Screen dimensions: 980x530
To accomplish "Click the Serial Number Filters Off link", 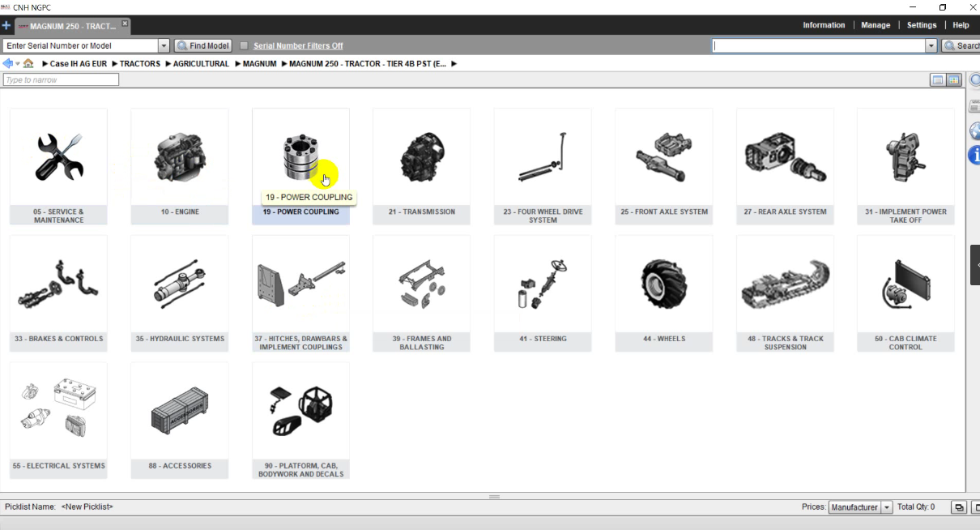I will (298, 46).
